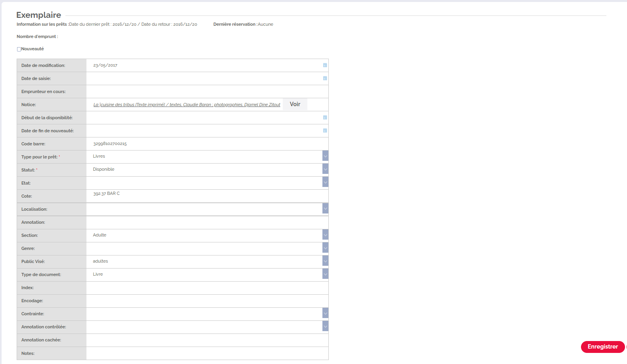Click the Index input field
This screenshot has height=364, width=627.
point(207,288)
